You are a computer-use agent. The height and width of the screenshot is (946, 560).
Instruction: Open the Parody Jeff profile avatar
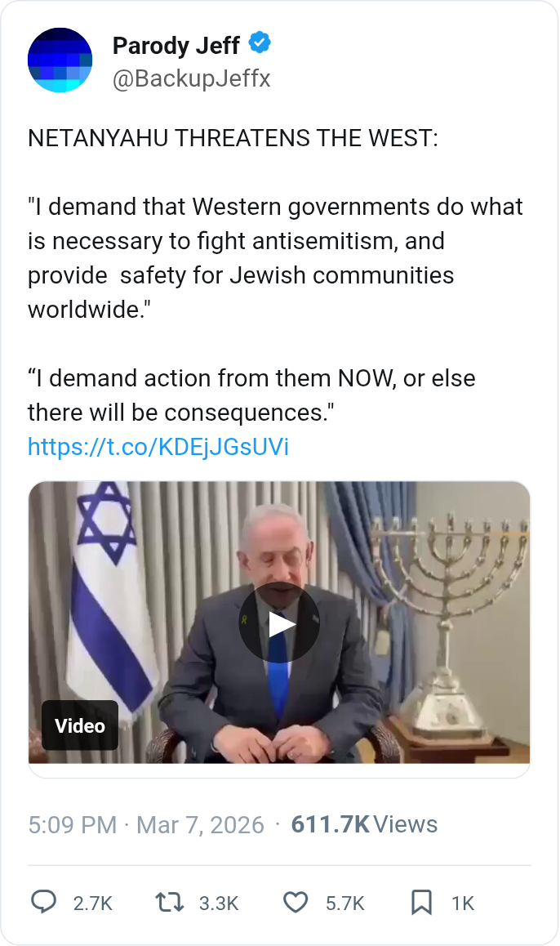point(60,60)
